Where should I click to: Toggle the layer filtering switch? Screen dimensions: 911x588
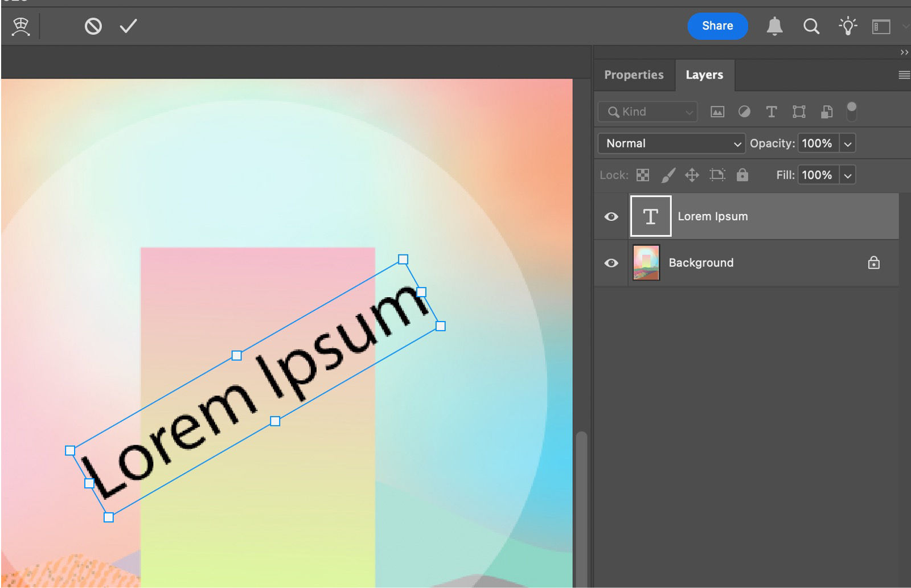[852, 112]
